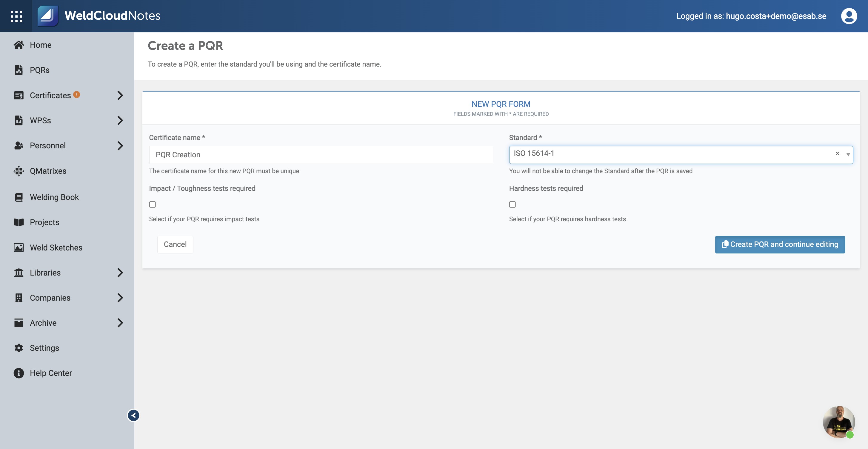This screenshot has width=868, height=449.
Task: Expand the Companies submenu chevron
Action: pos(120,298)
